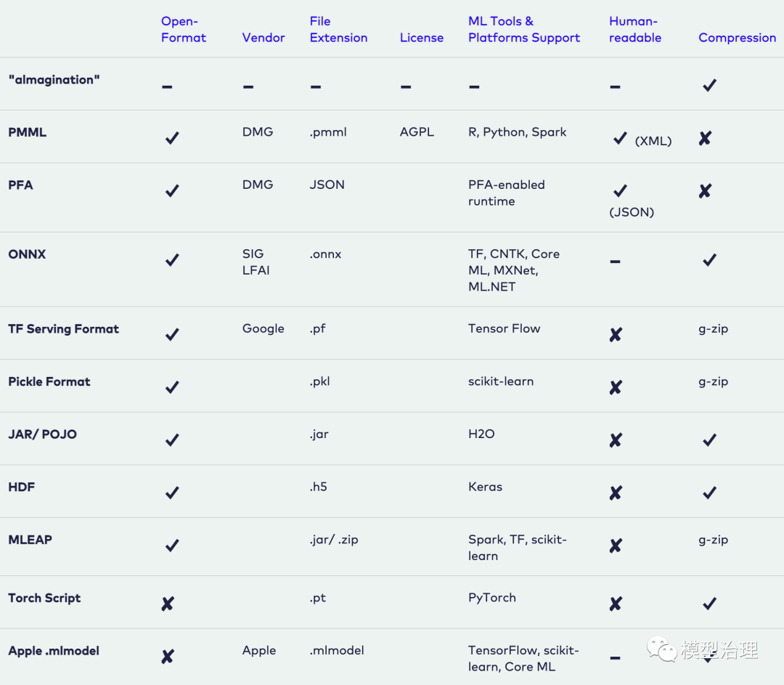The image size is (784, 685).
Task: Click the ONNX Compression checkmark icon
Action: click(710, 259)
